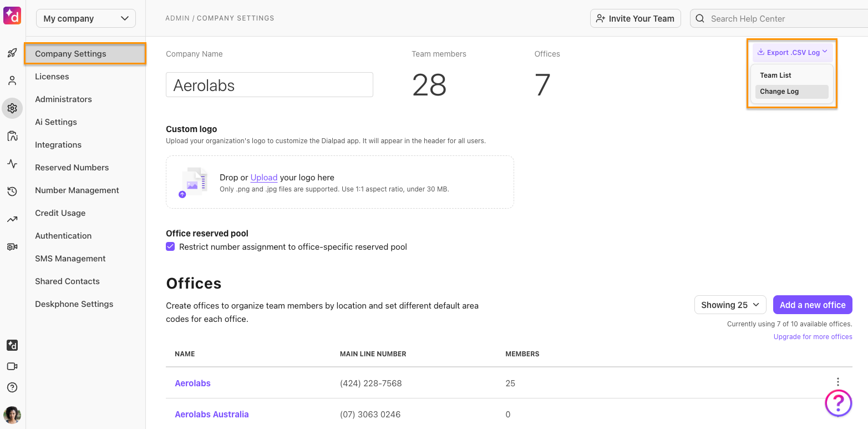Viewport: 868px width, 429px height.
Task: Click the purple help question bubble
Action: [x=838, y=403]
